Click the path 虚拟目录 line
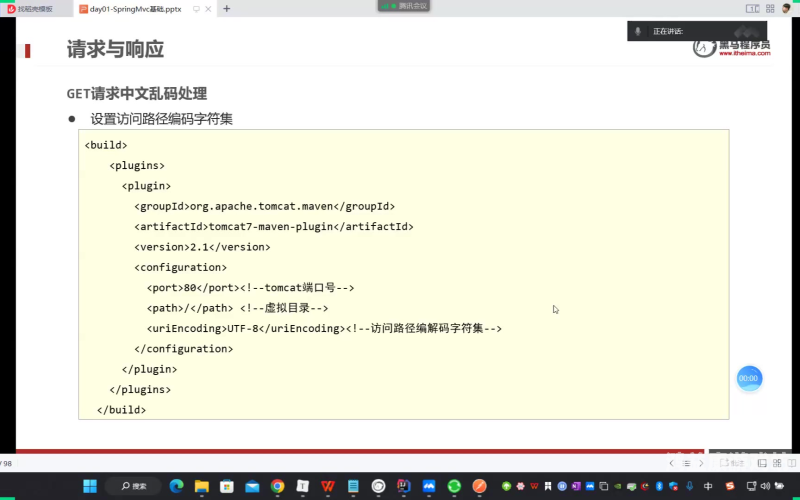This screenshot has height=500, width=800. 237,308
